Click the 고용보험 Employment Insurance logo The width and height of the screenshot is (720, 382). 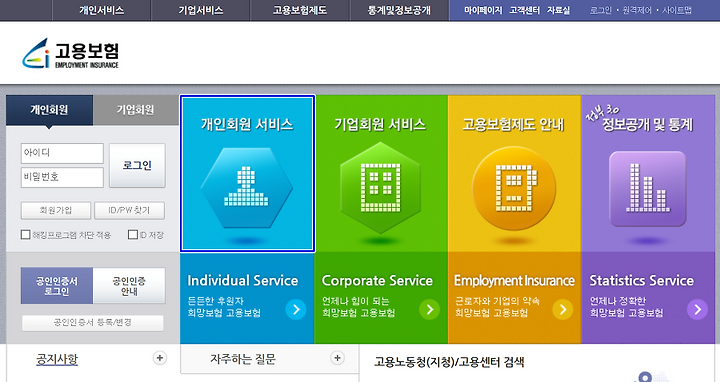pos(70,54)
